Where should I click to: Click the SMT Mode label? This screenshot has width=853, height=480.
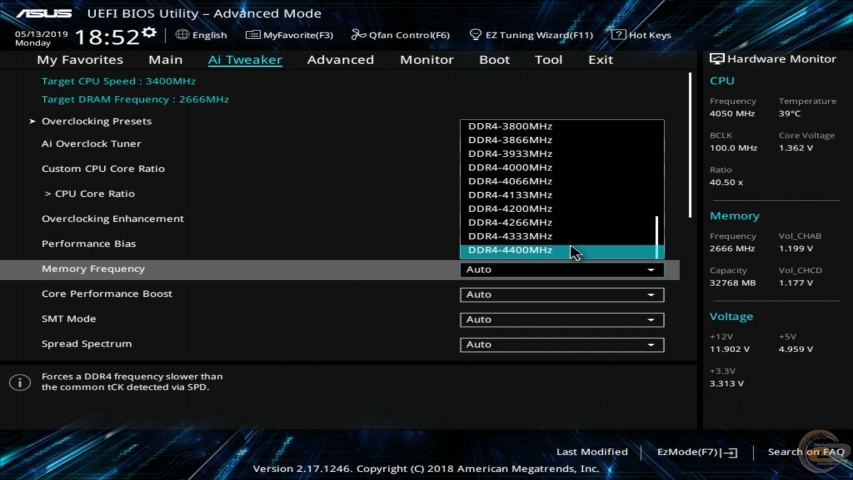(69, 319)
